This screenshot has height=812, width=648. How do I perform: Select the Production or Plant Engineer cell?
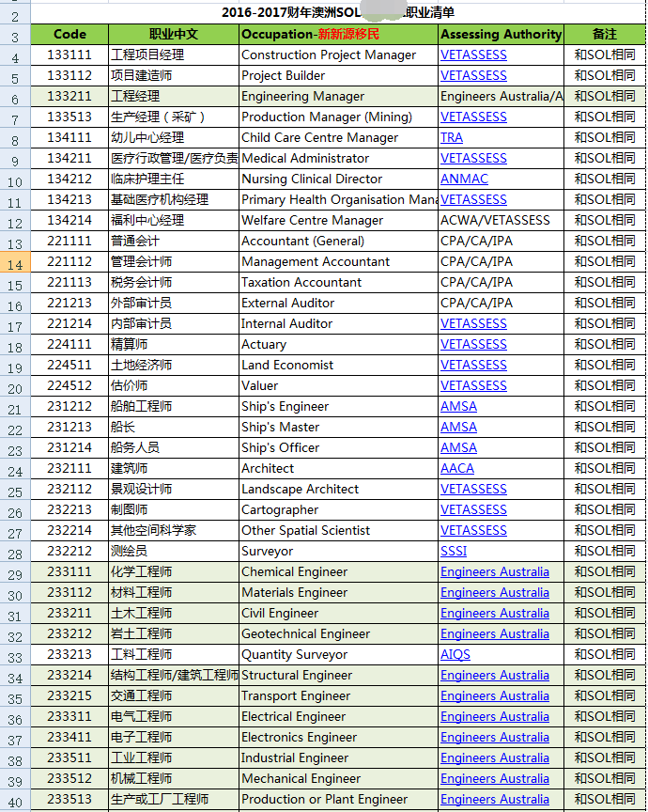(338, 800)
